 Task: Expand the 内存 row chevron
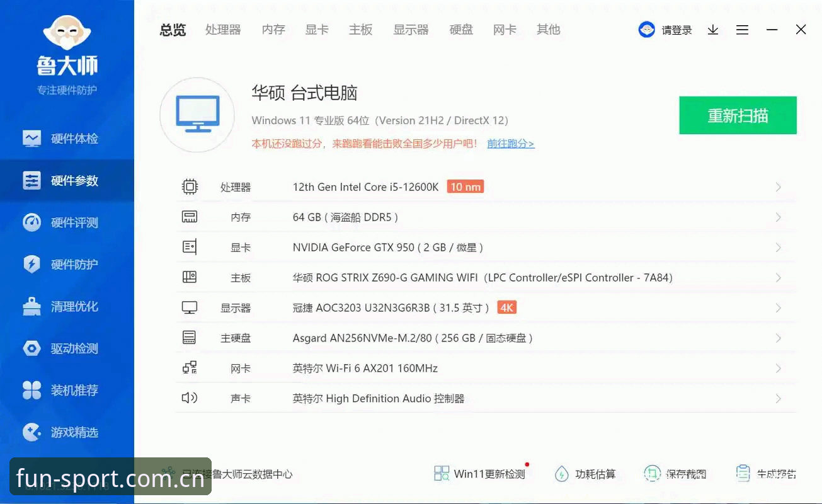[779, 217]
